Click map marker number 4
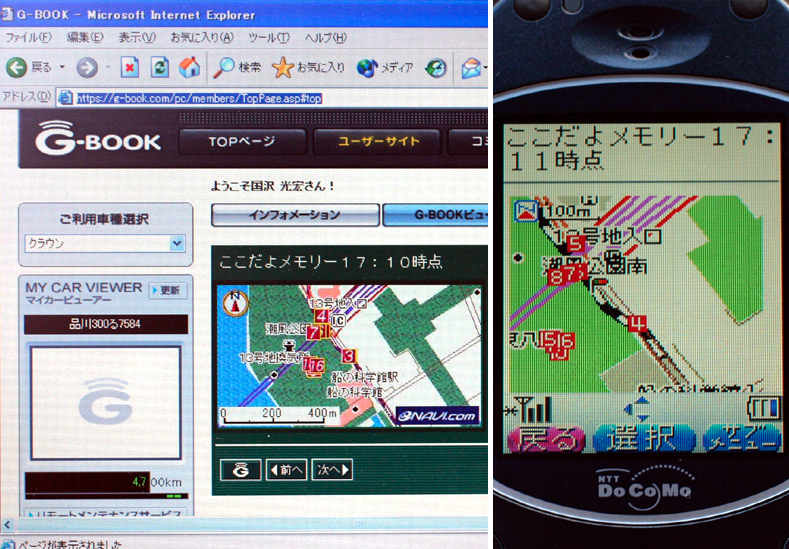Viewport: 789px width, 549px height. point(321,317)
